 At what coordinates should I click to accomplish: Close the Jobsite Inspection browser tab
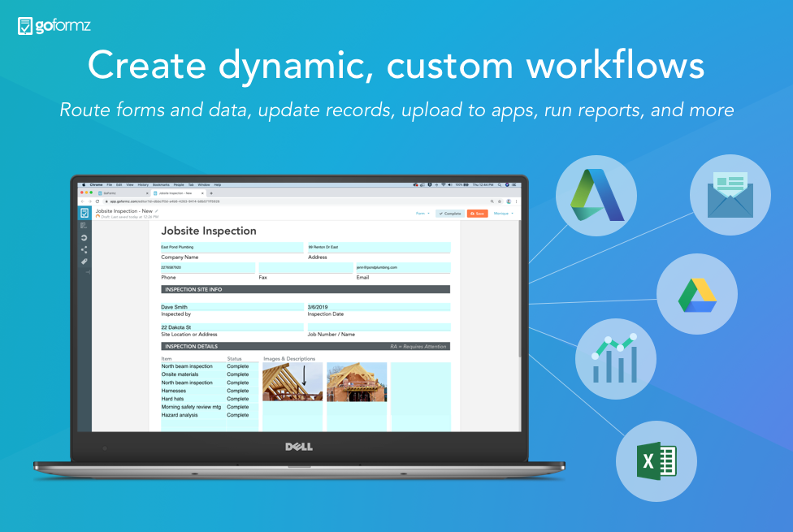coord(202,193)
